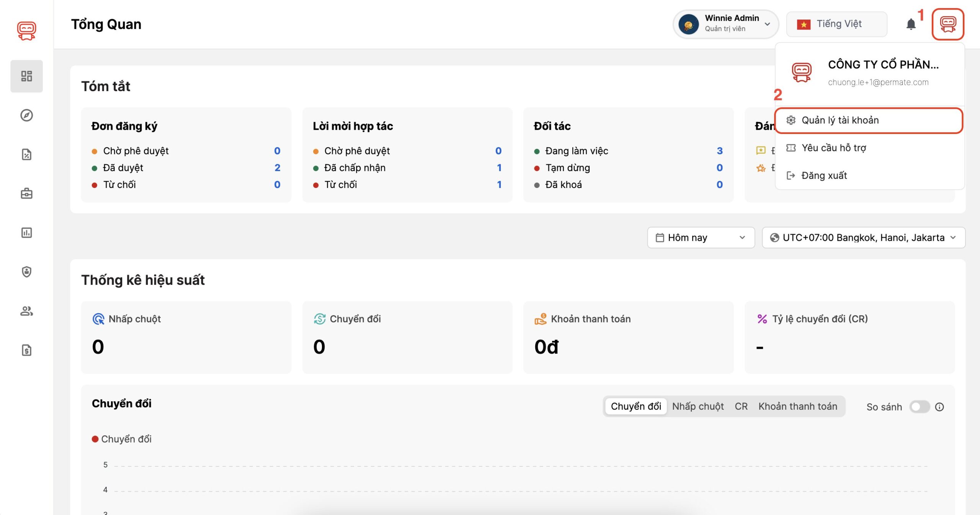Show info icon beside So sánh
The image size is (980, 515).
(939, 407)
